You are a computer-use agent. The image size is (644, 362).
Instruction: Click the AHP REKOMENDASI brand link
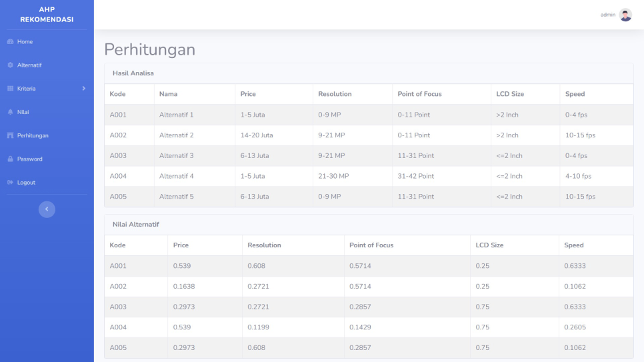(47, 15)
